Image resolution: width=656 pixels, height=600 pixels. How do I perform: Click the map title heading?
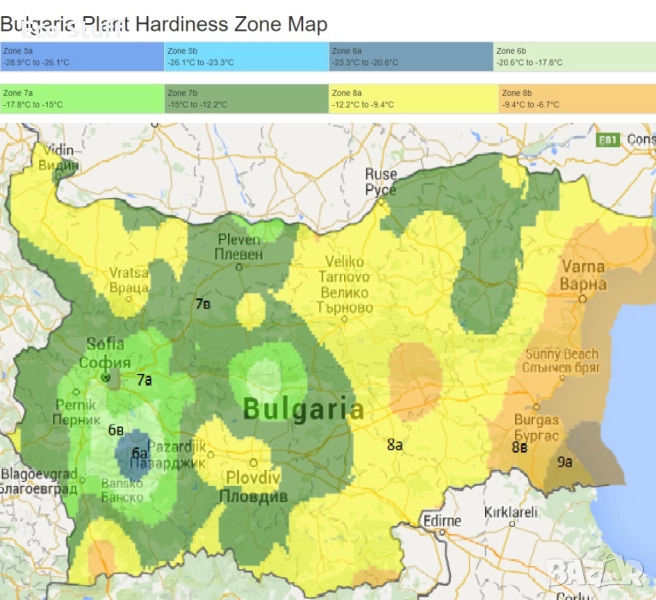(x=163, y=22)
